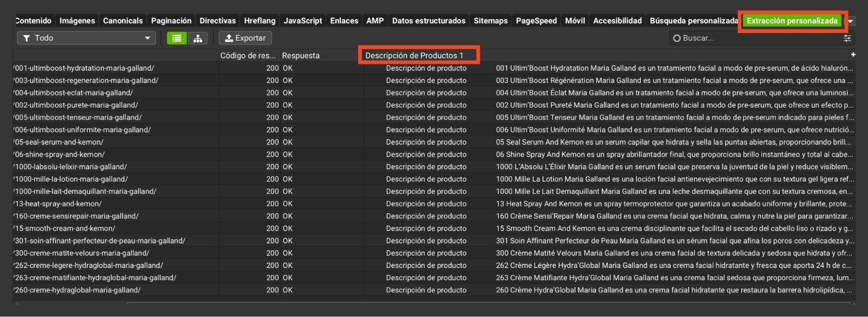Expand the tabs overflow arrow

coord(851,21)
